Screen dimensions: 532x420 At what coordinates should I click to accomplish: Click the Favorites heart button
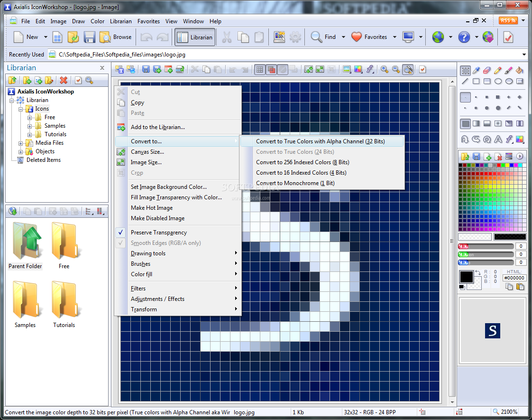(x=369, y=37)
